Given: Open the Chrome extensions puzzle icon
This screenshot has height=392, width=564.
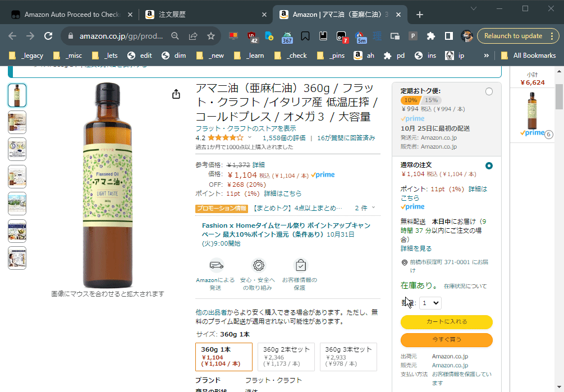Looking at the screenshot, I should [x=431, y=36].
